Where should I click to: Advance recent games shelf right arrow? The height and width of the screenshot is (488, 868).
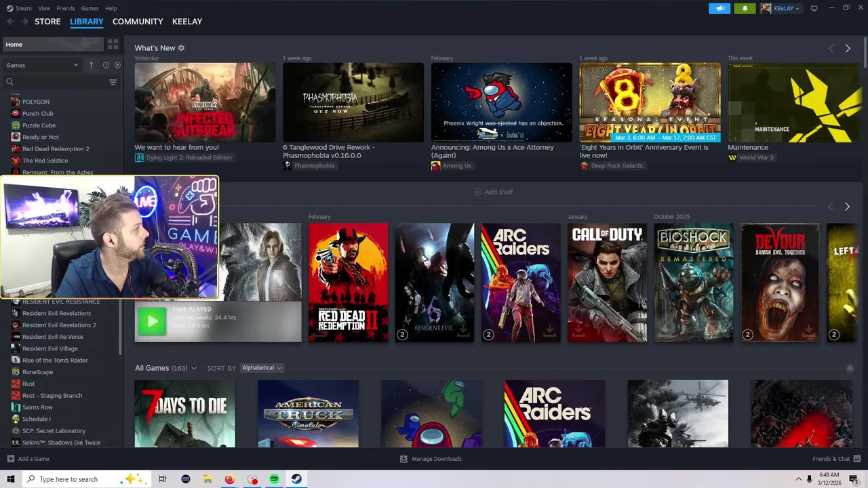point(847,206)
